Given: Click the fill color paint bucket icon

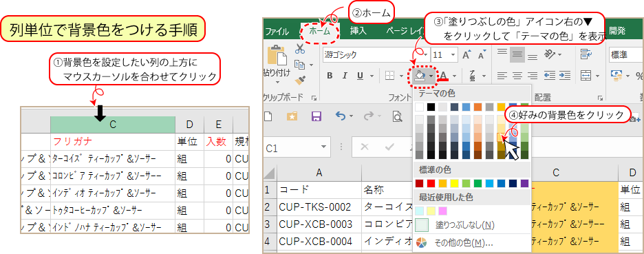Looking at the screenshot, I should coord(419,76).
